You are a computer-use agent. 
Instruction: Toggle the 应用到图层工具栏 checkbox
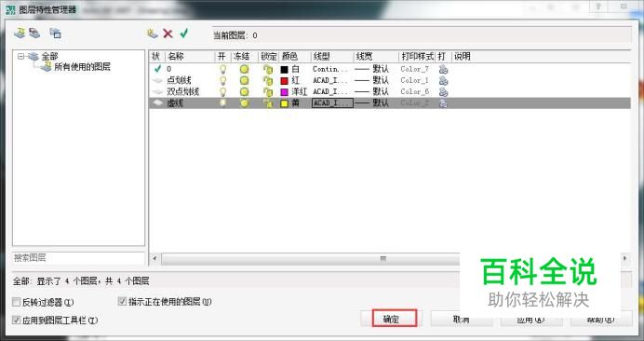coord(17,320)
